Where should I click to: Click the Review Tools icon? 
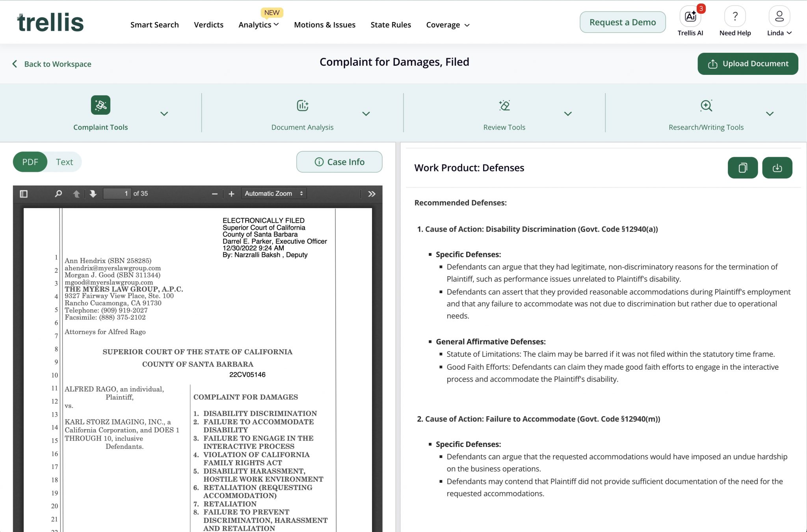tap(504, 105)
